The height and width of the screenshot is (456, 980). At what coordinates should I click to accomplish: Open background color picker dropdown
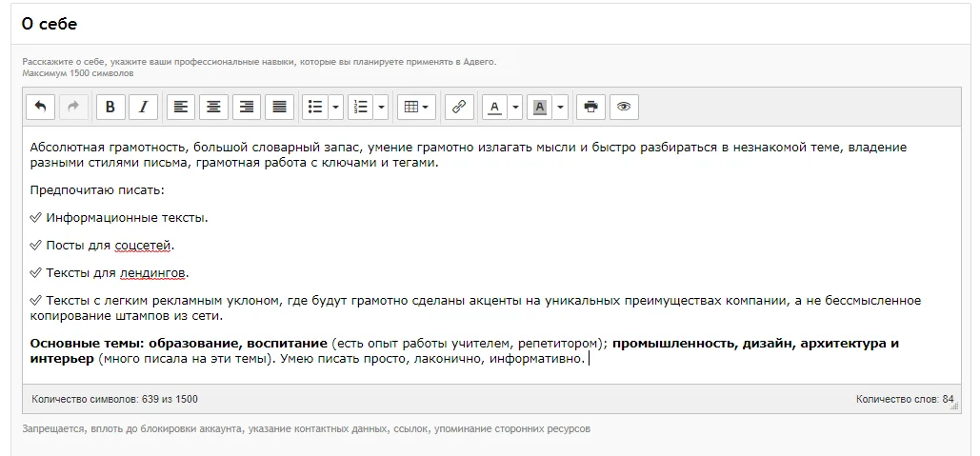(561, 107)
